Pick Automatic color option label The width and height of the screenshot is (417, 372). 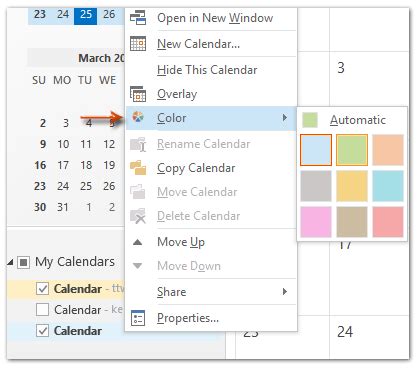[x=358, y=120]
